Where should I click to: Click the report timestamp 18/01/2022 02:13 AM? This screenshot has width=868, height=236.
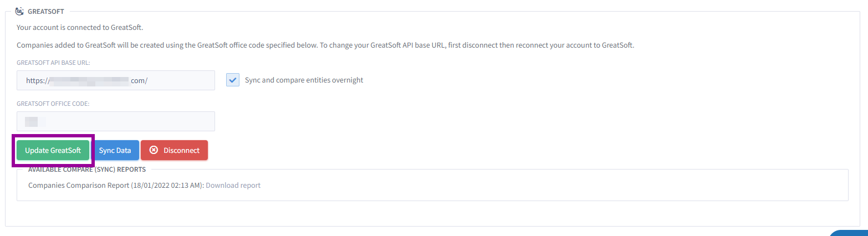tap(167, 185)
